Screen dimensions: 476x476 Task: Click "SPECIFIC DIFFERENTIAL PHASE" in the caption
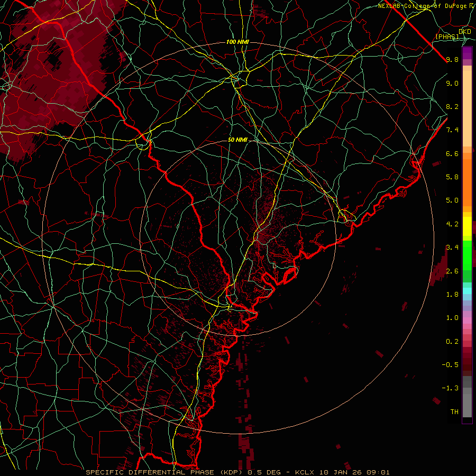click(150, 472)
